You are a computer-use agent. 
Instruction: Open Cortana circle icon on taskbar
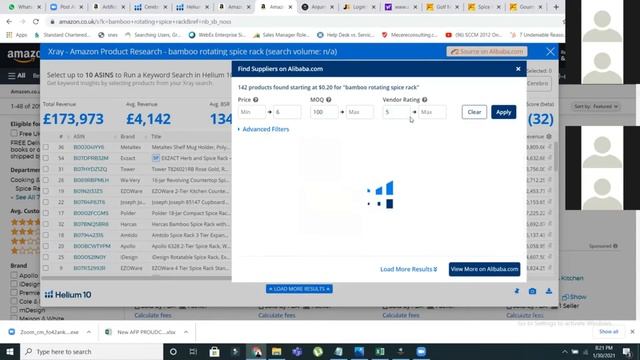(173, 351)
